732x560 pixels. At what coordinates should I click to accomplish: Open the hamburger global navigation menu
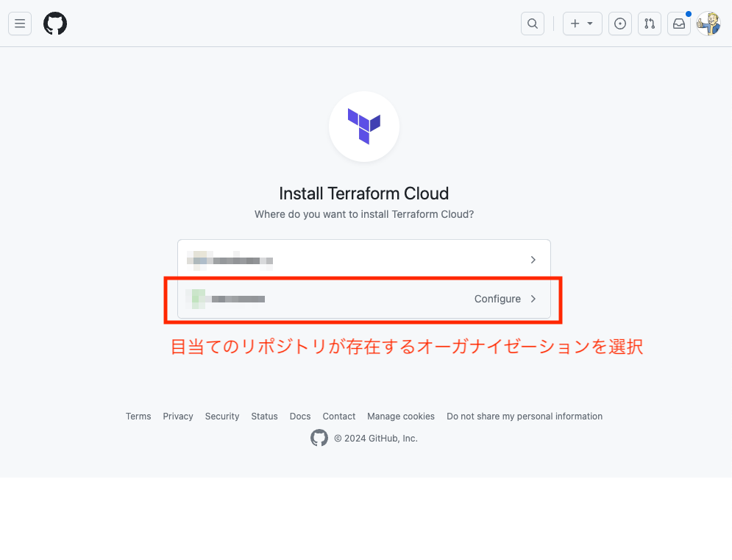pyautogui.click(x=20, y=24)
